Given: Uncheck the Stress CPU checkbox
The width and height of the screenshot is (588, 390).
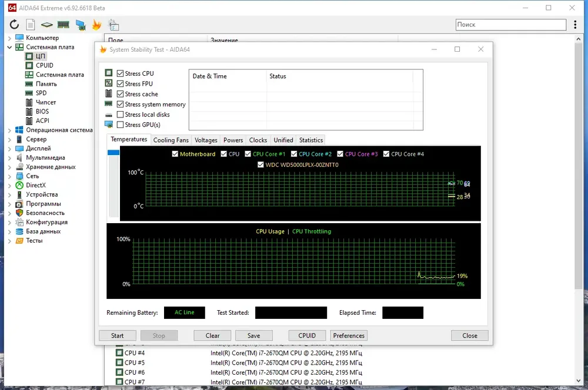Looking at the screenshot, I should [121, 73].
